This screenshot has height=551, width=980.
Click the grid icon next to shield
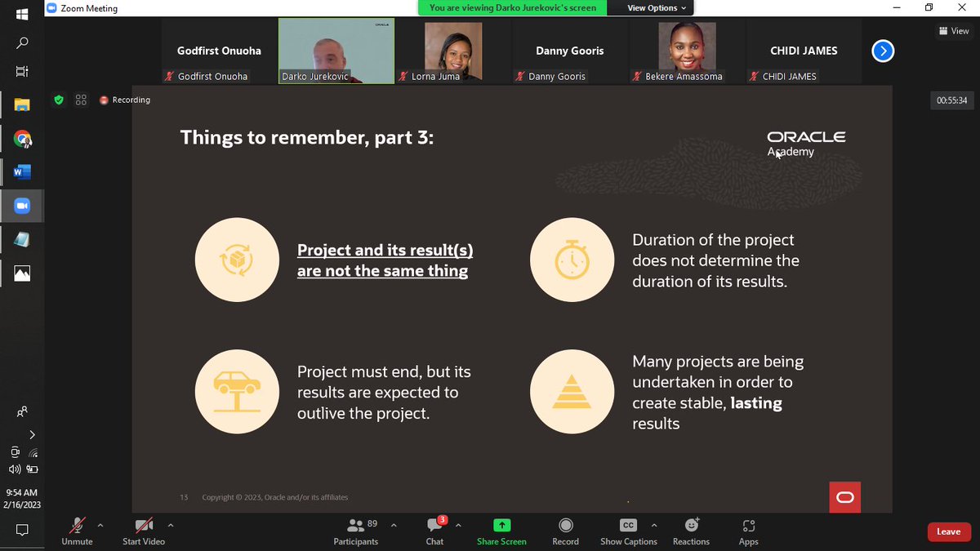[81, 100]
